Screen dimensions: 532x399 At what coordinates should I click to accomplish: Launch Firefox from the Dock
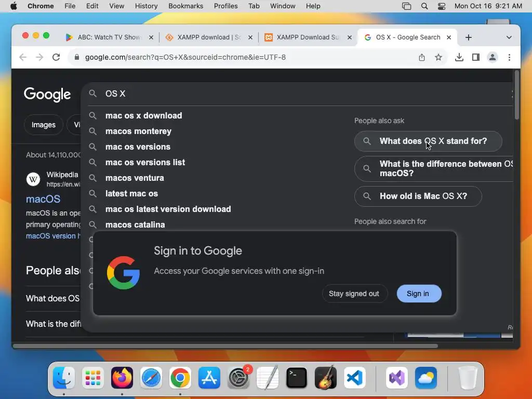(122, 378)
